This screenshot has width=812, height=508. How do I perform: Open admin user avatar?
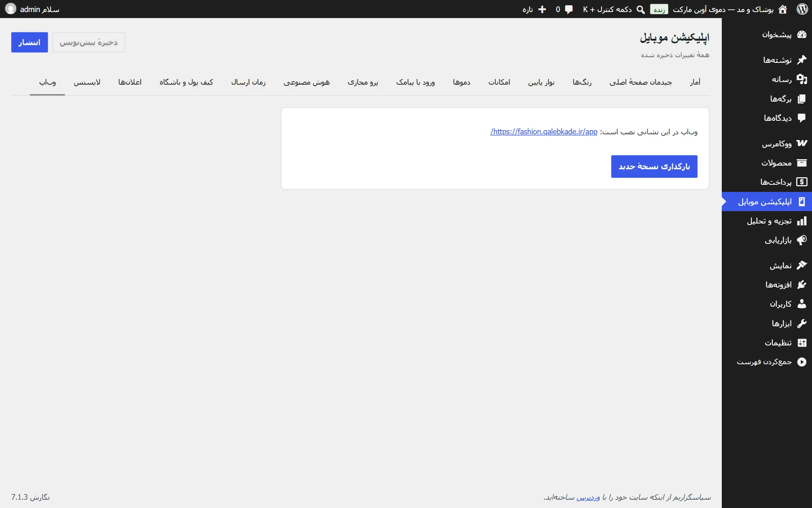[11, 9]
